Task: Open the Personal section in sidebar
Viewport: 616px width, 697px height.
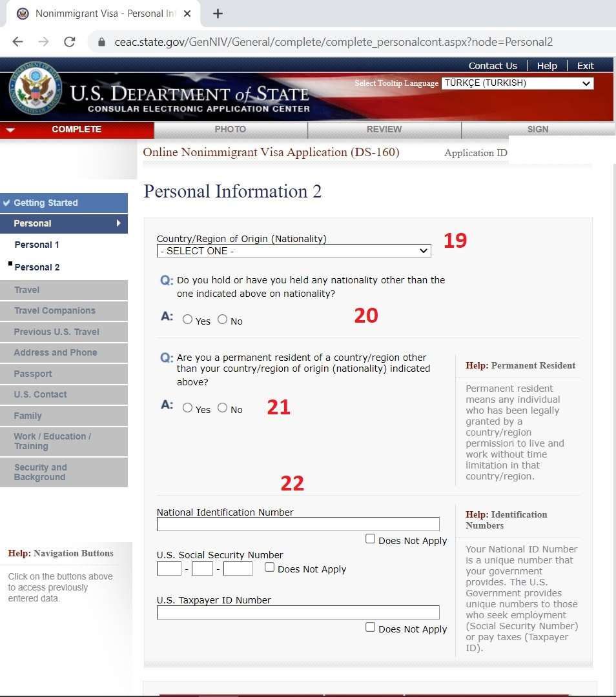Action: (x=64, y=223)
